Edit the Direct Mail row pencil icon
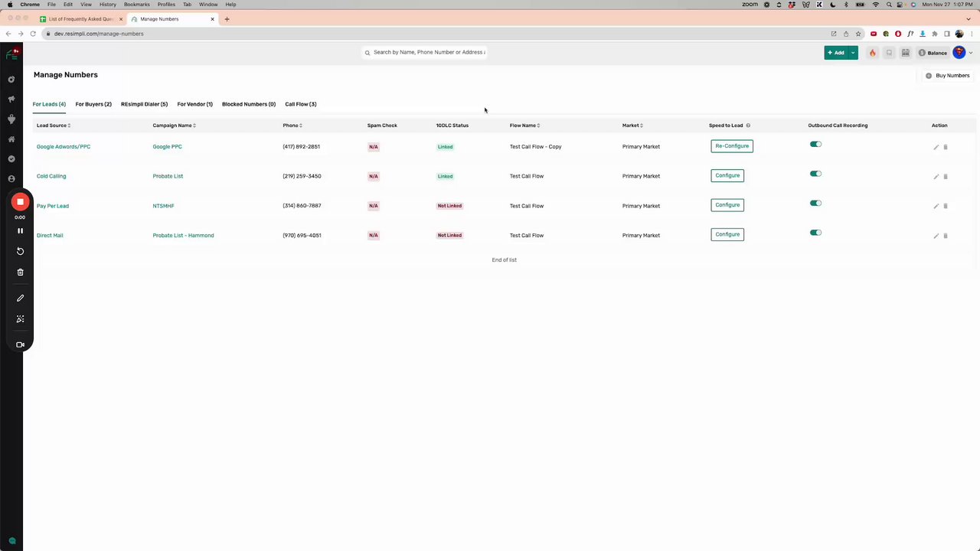 [x=936, y=236]
